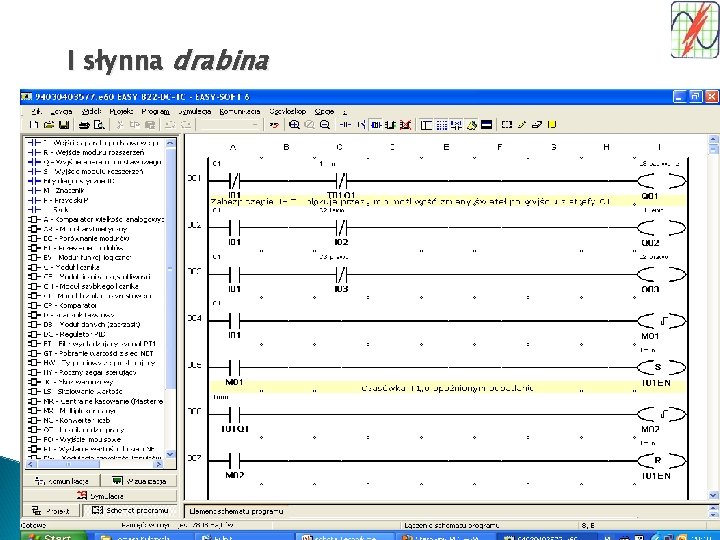Click the Zoom Out magnifier icon
The image size is (720, 540).
pos(325,124)
